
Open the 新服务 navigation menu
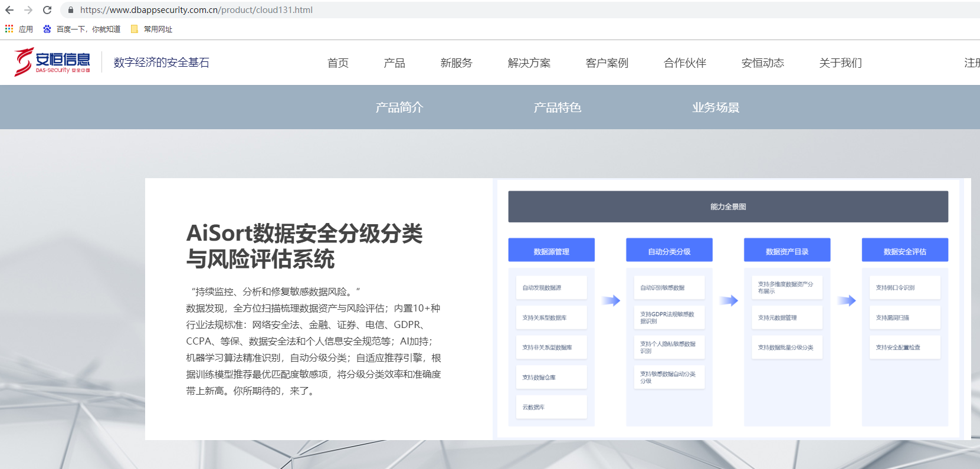457,63
